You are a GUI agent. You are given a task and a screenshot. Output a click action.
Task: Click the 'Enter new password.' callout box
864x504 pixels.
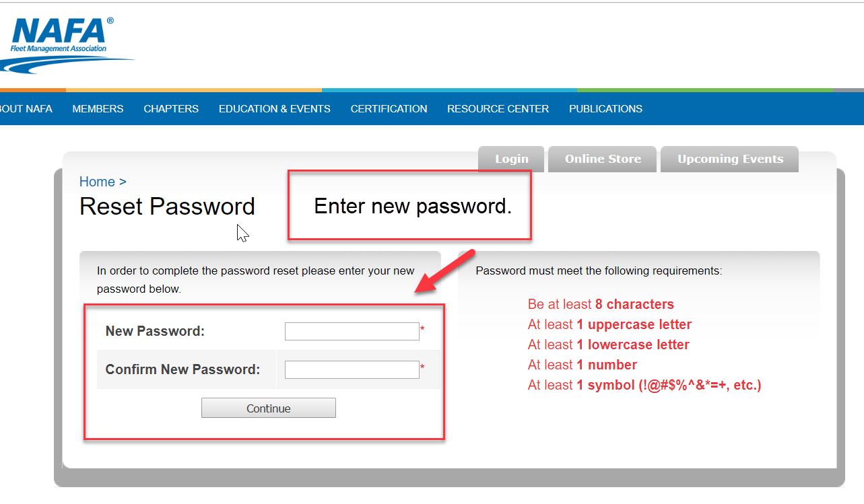pyautogui.click(x=409, y=206)
